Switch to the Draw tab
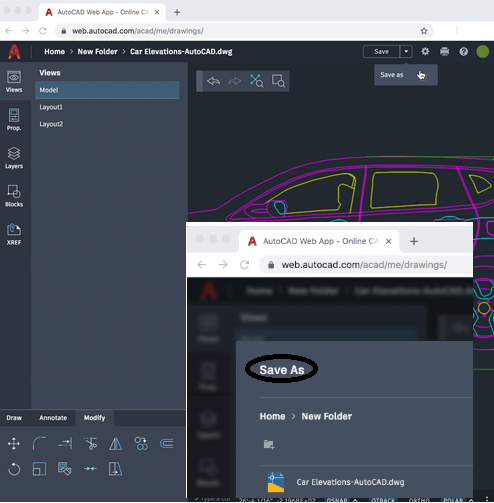 coord(14,418)
